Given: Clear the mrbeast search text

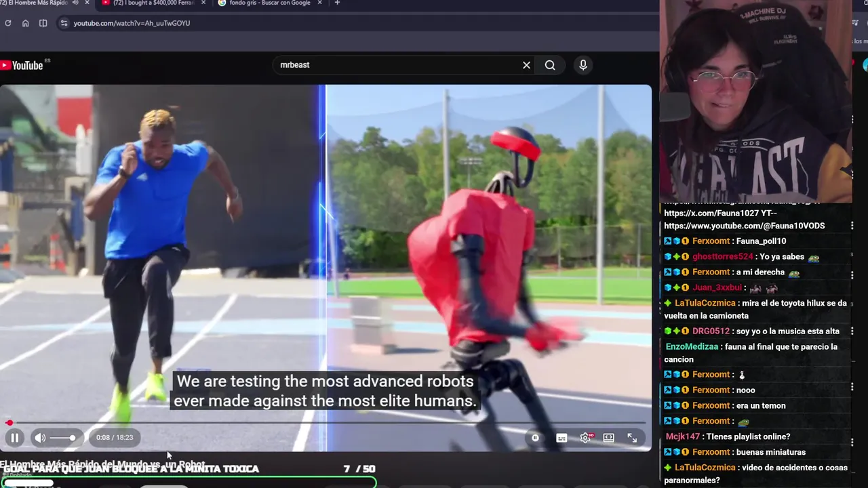Looking at the screenshot, I should click(526, 65).
